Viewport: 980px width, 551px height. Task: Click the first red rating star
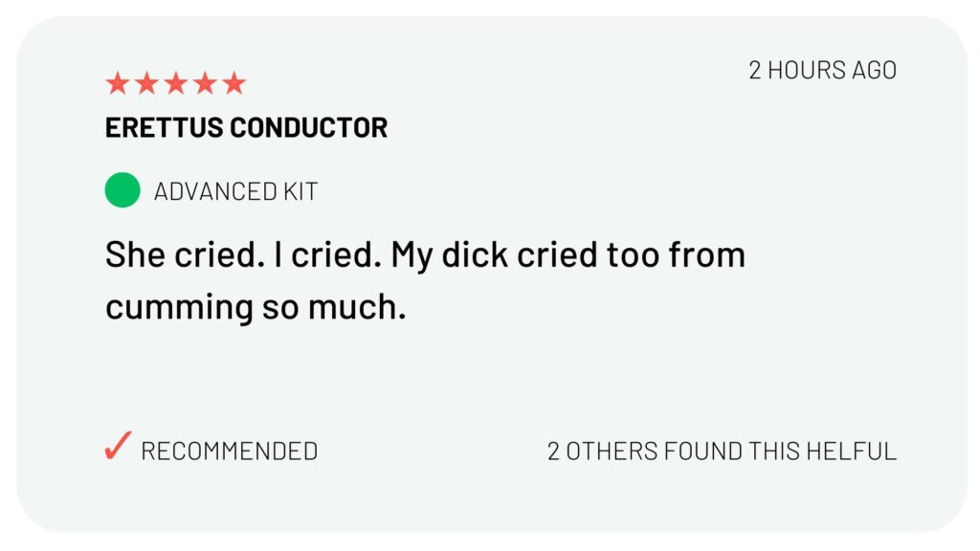117,84
